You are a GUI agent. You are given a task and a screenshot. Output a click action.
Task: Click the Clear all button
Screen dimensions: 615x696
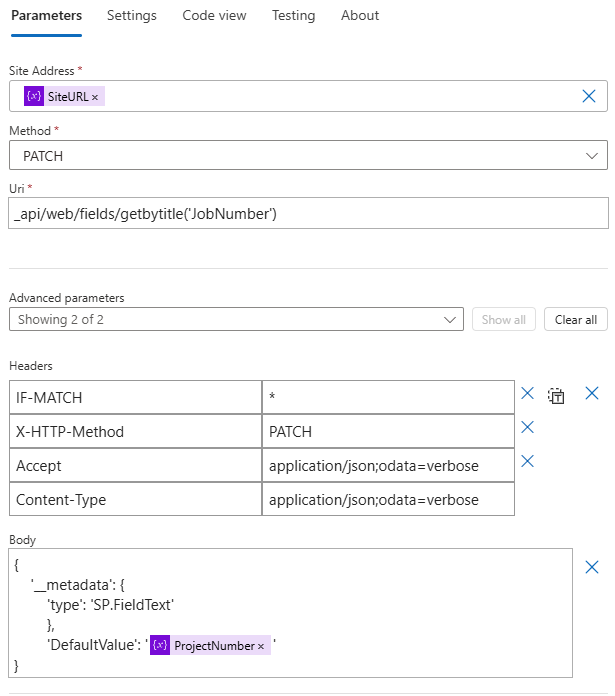(x=575, y=320)
